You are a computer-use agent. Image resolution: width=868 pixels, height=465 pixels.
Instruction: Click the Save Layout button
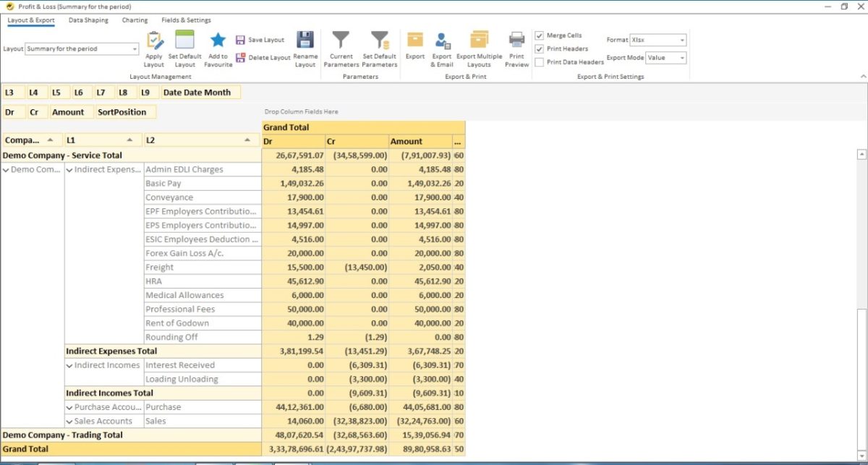(x=260, y=40)
